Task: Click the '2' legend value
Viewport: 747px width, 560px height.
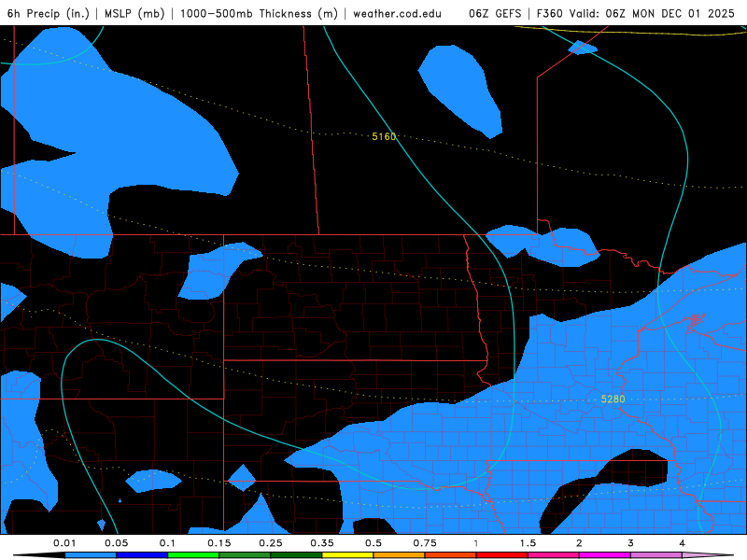Action: pyautogui.click(x=579, y=543)
